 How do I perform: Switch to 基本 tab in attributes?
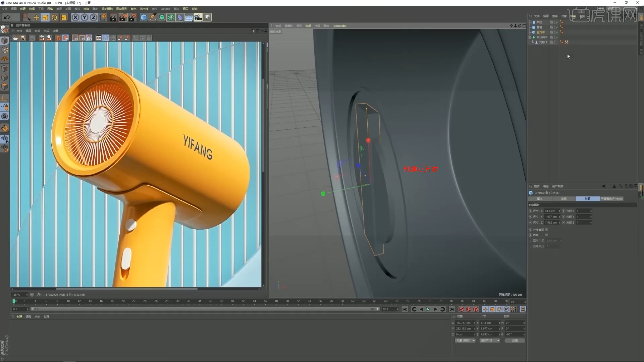coord(540,199)
